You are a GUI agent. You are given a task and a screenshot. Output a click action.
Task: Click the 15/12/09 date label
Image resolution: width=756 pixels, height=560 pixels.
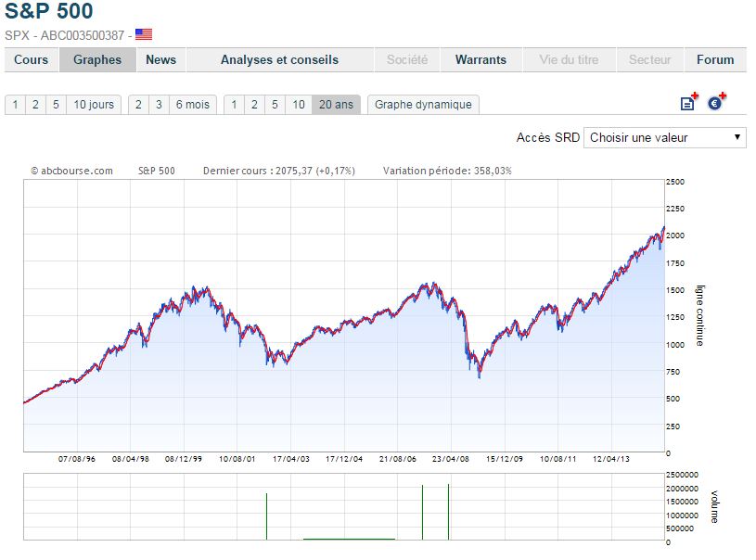pyautogui.click(x=505, y=459)
